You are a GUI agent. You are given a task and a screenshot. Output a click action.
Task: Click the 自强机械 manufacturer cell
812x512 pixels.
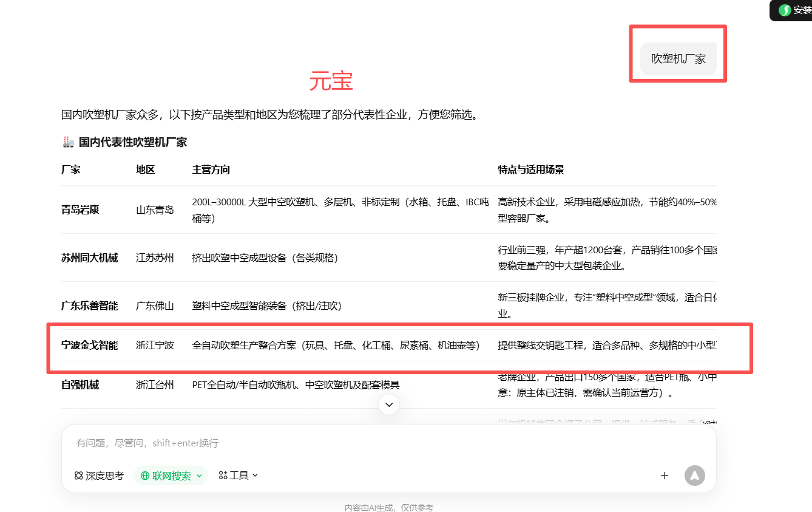[80, 384]
